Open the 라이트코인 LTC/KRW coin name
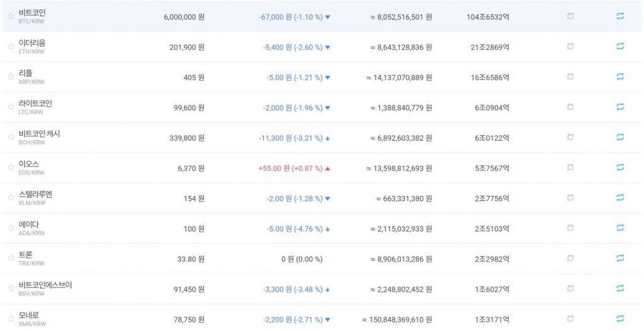 point(35,107)
